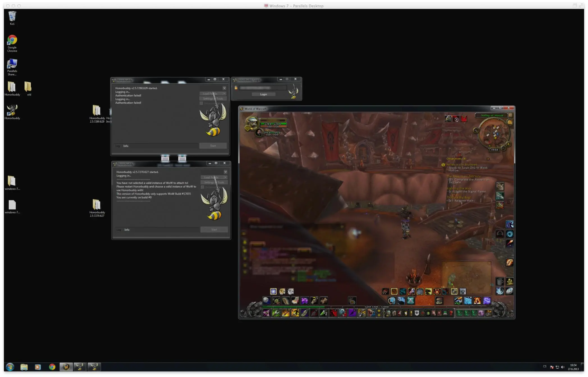Click the player portrait in WoW
The image size is (588, 377).
pos(252,123)
